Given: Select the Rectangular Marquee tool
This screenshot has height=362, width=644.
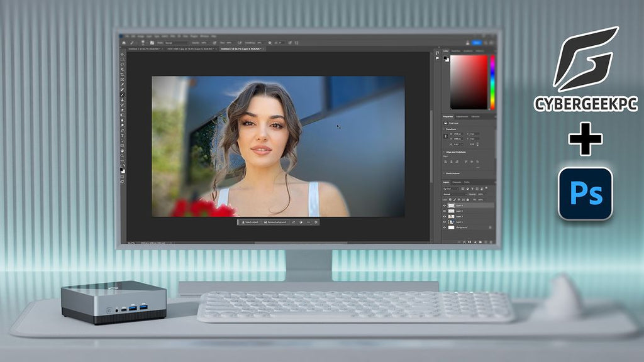Looking at the screenshot, I should point(123,59).
